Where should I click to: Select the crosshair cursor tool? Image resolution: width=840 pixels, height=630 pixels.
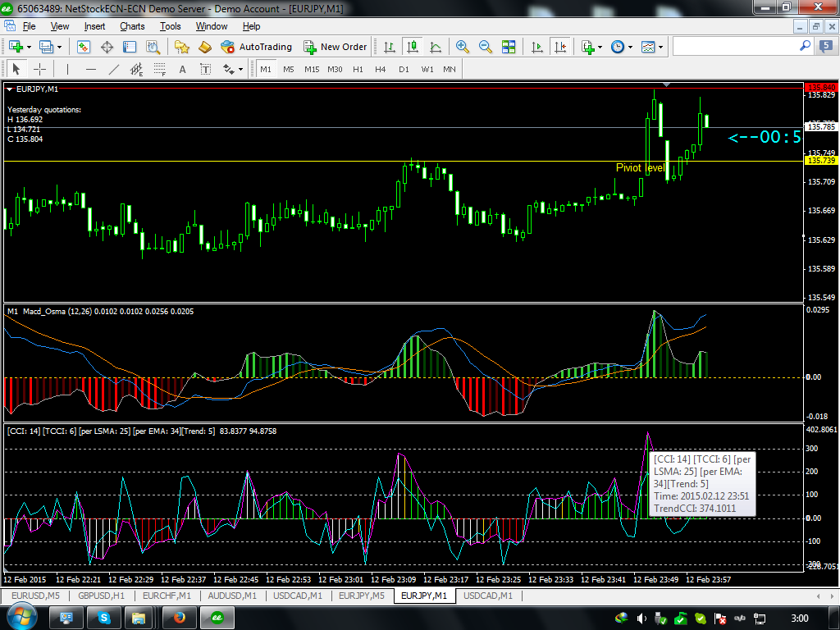(x=39, y=70)
